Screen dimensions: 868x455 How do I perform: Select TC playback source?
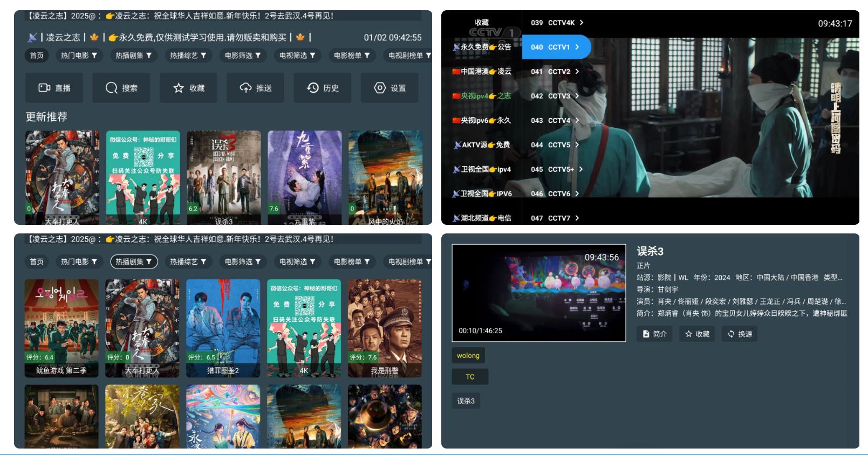[470, 377]
